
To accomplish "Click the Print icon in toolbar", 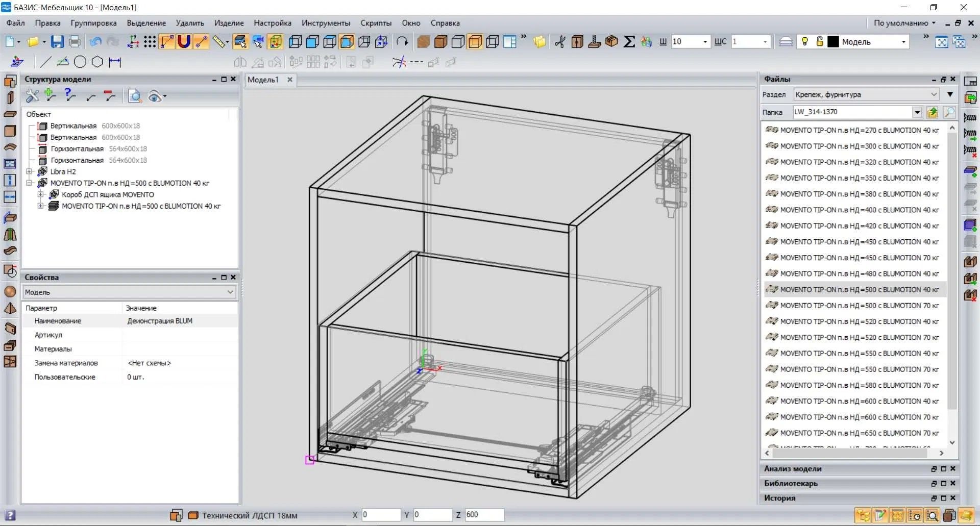I will pyautogui.click(x=75, y=42).
